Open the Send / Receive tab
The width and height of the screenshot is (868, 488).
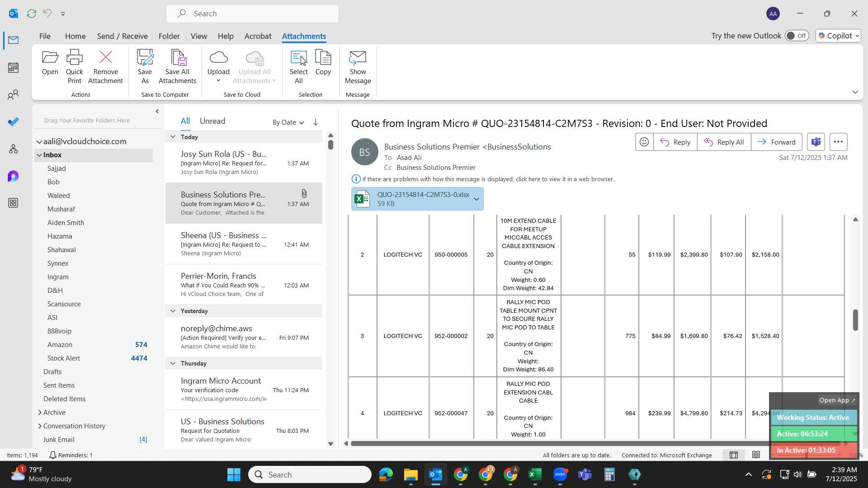122,36
